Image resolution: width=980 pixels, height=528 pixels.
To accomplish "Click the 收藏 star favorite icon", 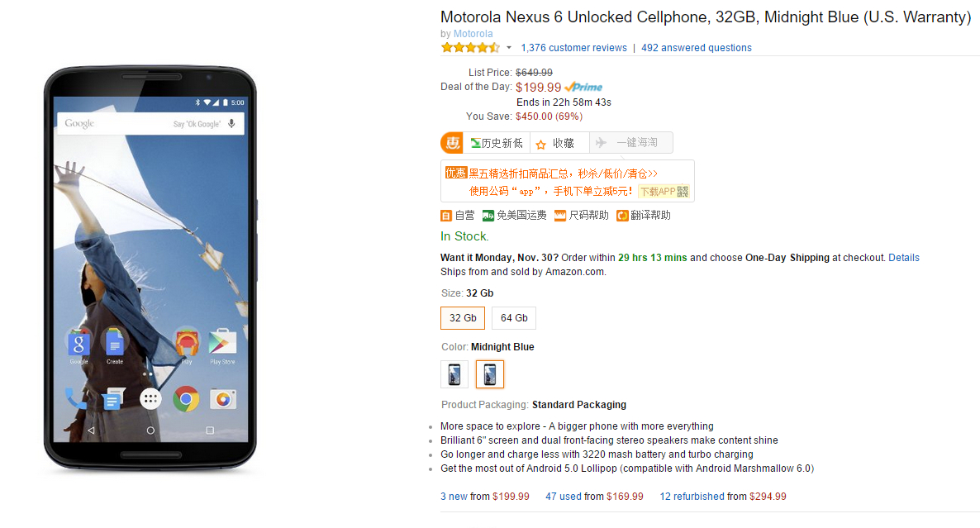I will pos(541,144).
